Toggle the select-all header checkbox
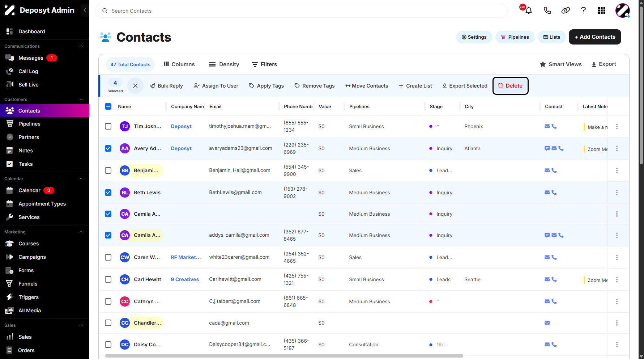 click(108, 106)
